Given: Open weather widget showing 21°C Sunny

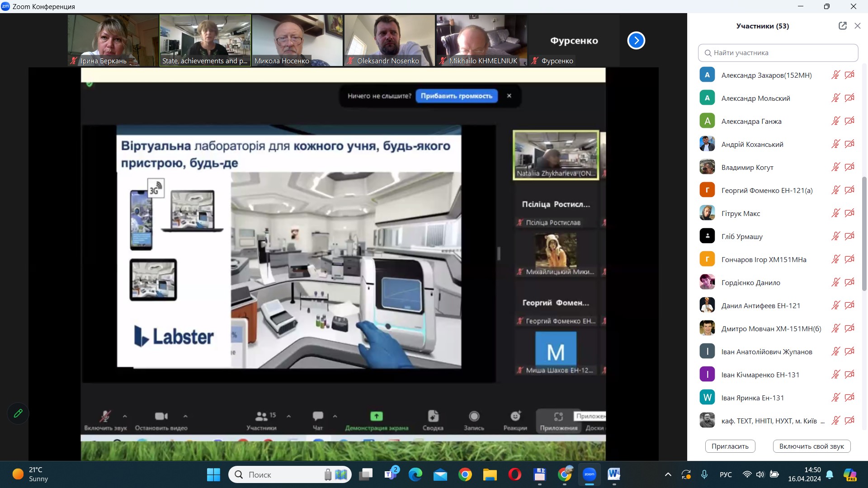Looking at the screenshot, I should click(x=30, y=474).
